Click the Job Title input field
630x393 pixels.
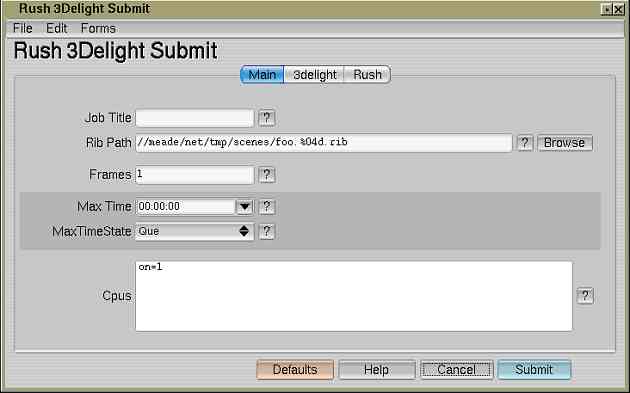[x=195, y=118]
